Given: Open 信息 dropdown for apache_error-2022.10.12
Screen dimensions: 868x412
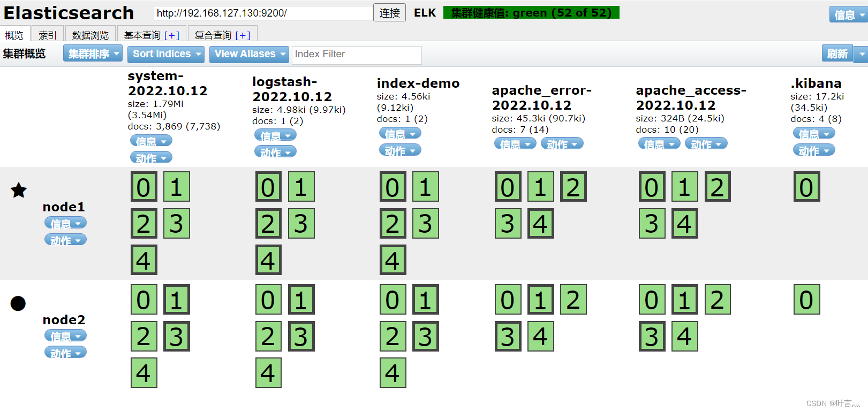Looking at the screenshot, I should pos(515,143).
